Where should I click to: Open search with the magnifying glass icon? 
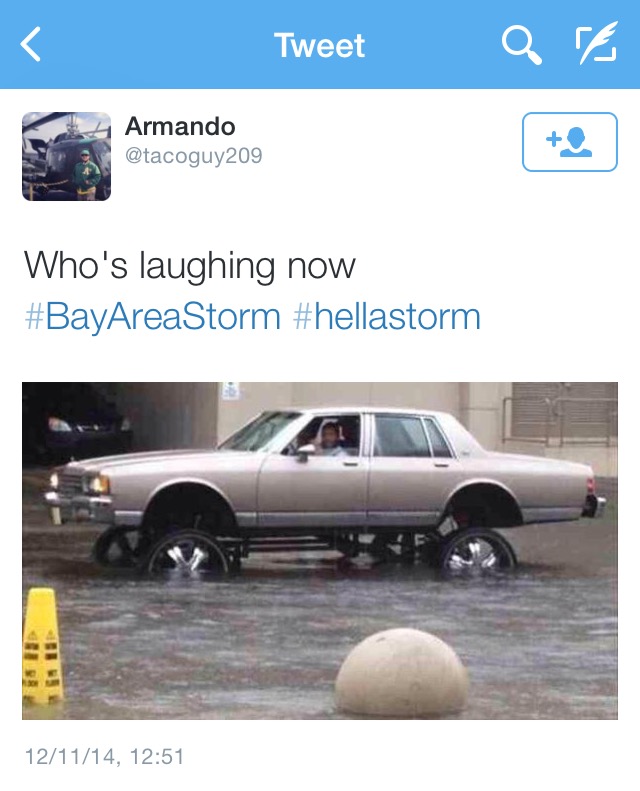(521, 45)
